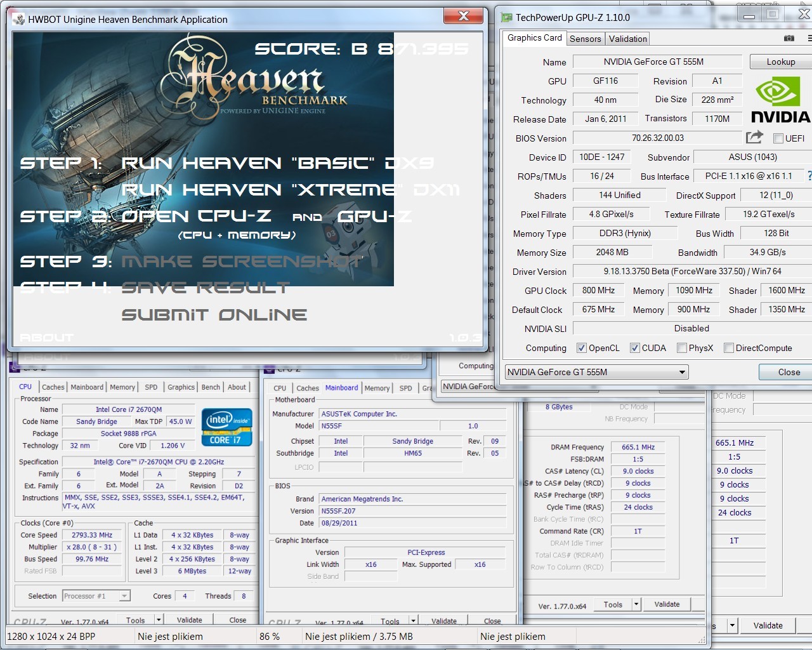Click the Core Speed value 2793.33 MHz
This screenshot has height=650, width=812.
pyautogui.click(x=93, y=535)
